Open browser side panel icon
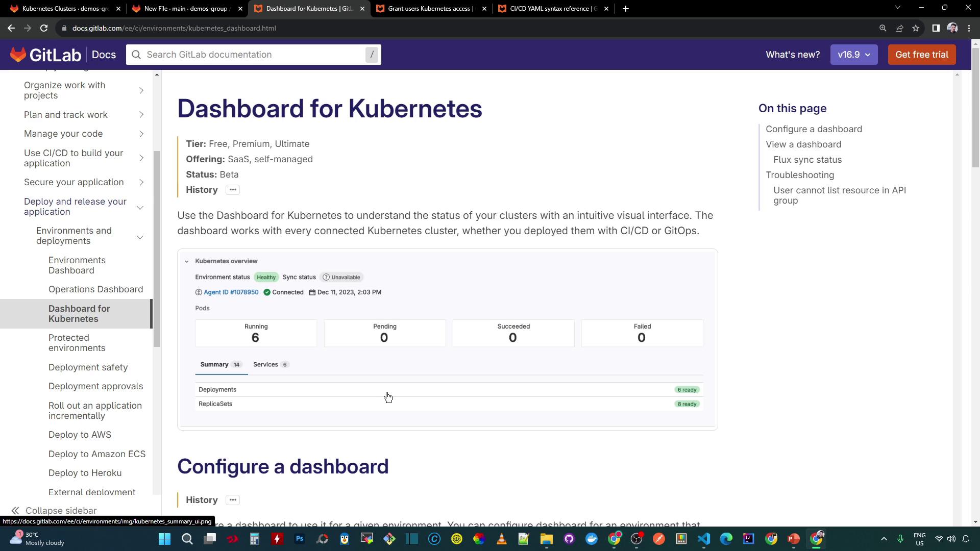The image size is (980, 551). click(x=936, y=28)
